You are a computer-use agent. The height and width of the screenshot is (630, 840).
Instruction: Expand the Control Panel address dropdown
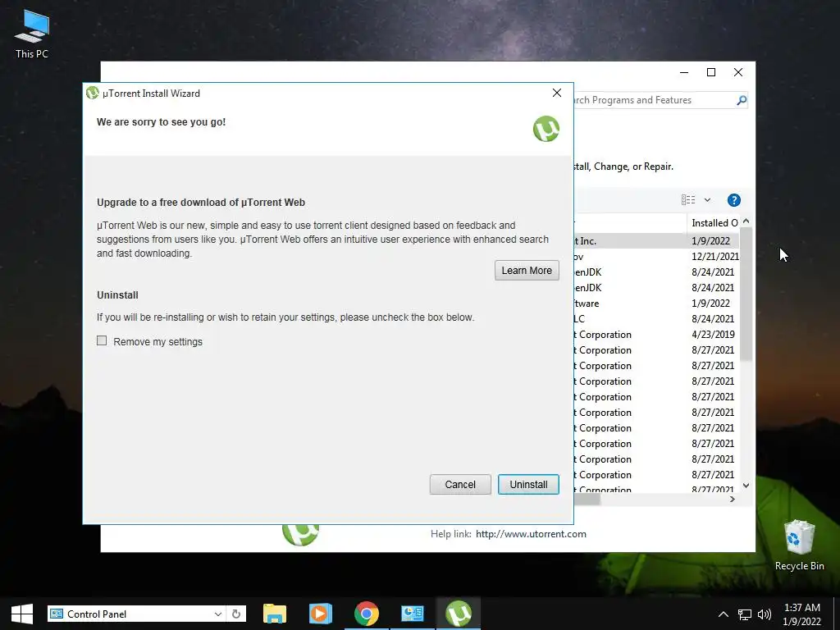[x=218, y=614]
